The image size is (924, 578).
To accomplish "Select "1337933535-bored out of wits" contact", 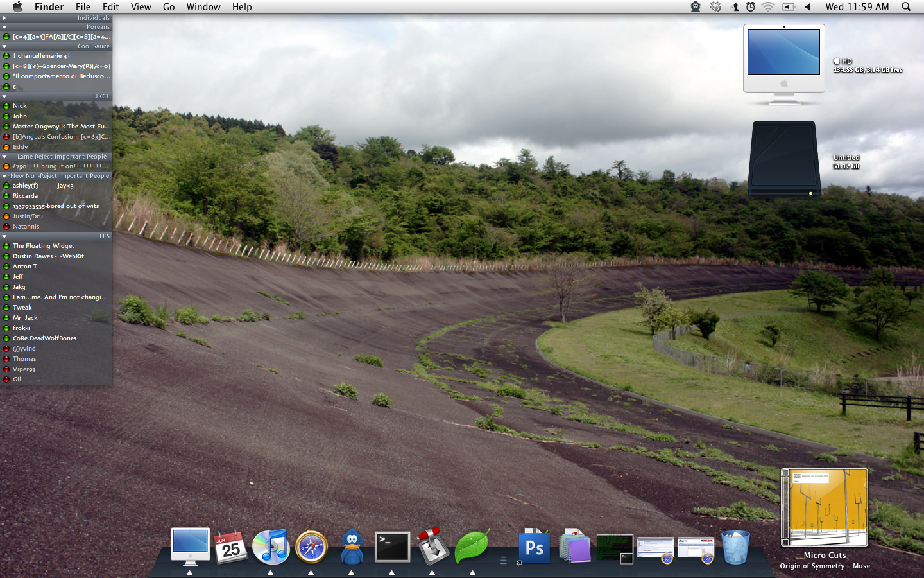I will pyautogui.click(x=56, y=206).
